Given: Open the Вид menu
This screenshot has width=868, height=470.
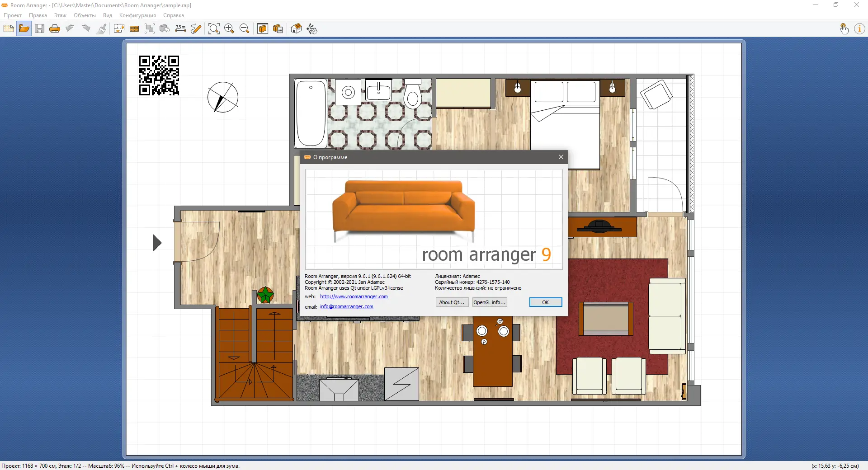Looking at the screenshot, I should coord(108,15).
